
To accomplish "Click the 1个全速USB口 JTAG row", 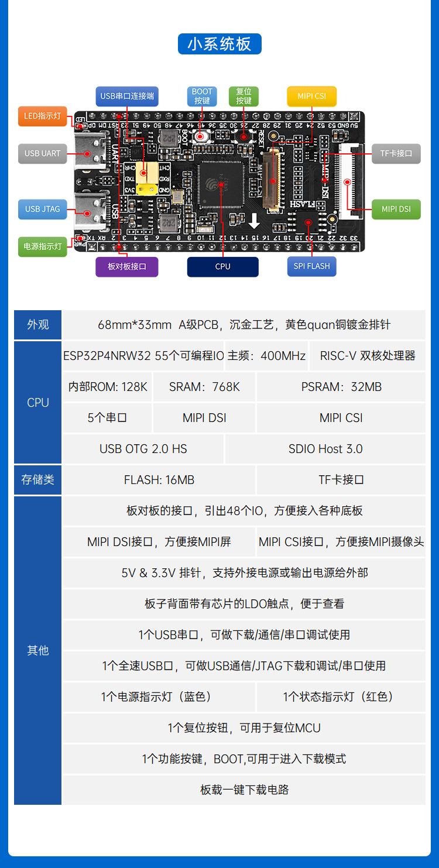I will click(244, 666).
